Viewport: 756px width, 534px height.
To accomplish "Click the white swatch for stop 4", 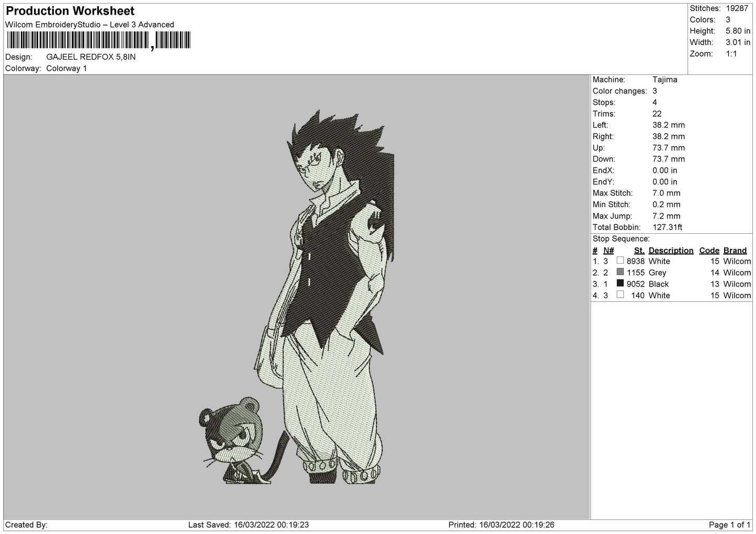I will [x=620, y=295].
